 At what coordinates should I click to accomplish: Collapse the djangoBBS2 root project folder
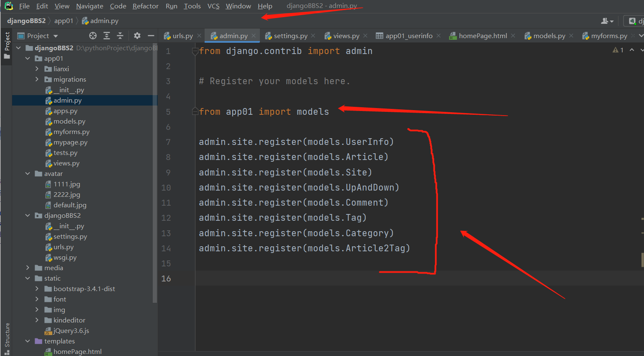(x=18, y=48)
